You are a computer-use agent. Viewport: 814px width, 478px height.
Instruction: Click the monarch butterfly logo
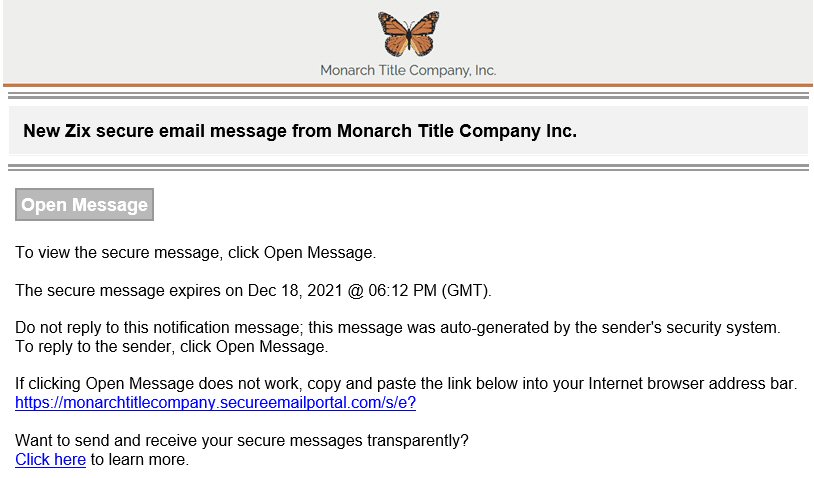coord(409,34)
